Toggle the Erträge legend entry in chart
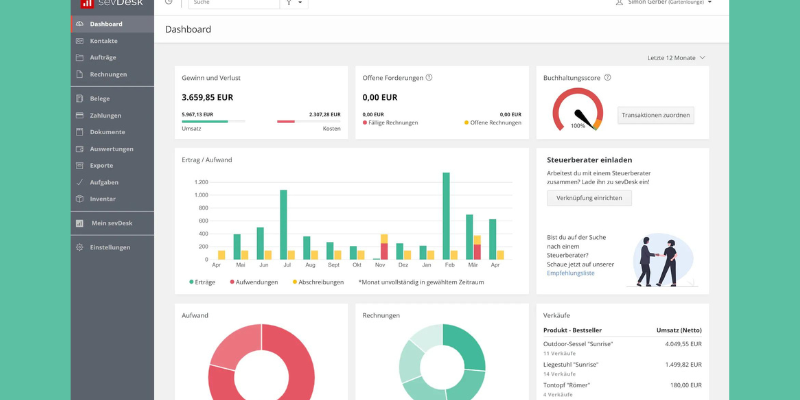 (x=200, y=282)
